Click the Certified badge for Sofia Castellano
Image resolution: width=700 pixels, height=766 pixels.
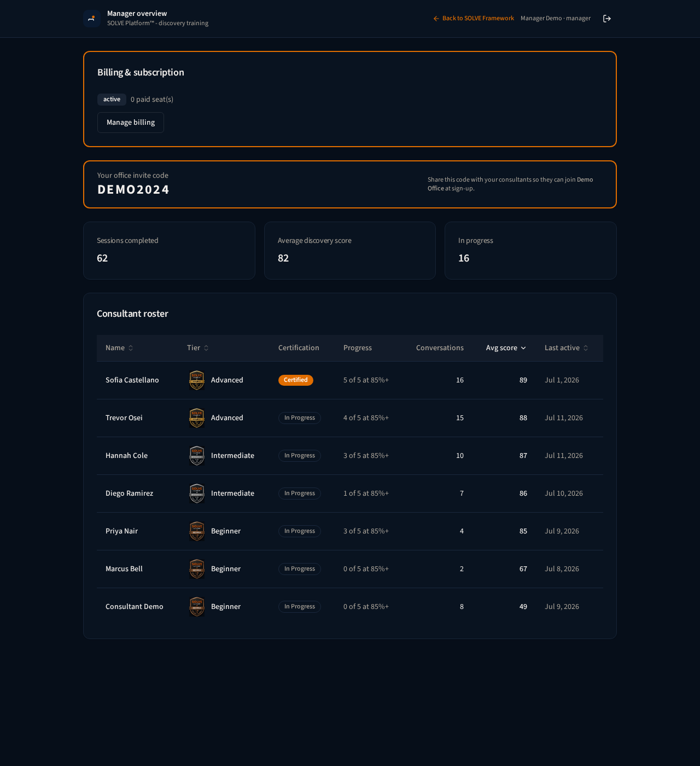[x=296, y=380]
